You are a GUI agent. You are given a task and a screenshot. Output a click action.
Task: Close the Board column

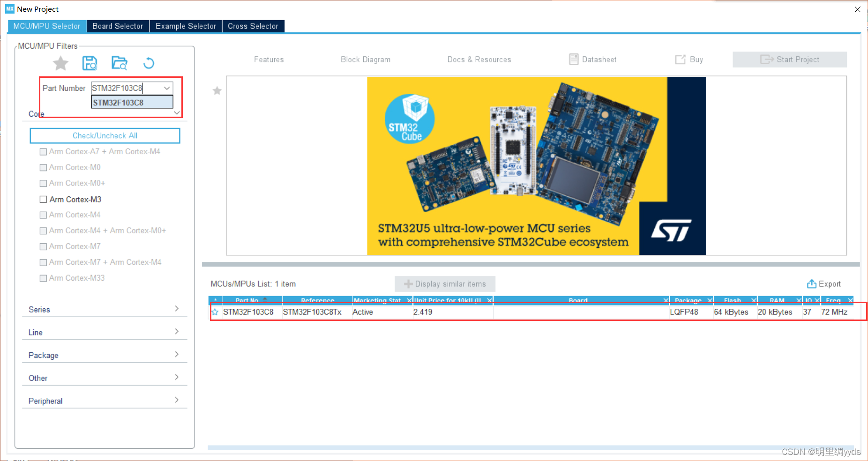tap(666, 300)
